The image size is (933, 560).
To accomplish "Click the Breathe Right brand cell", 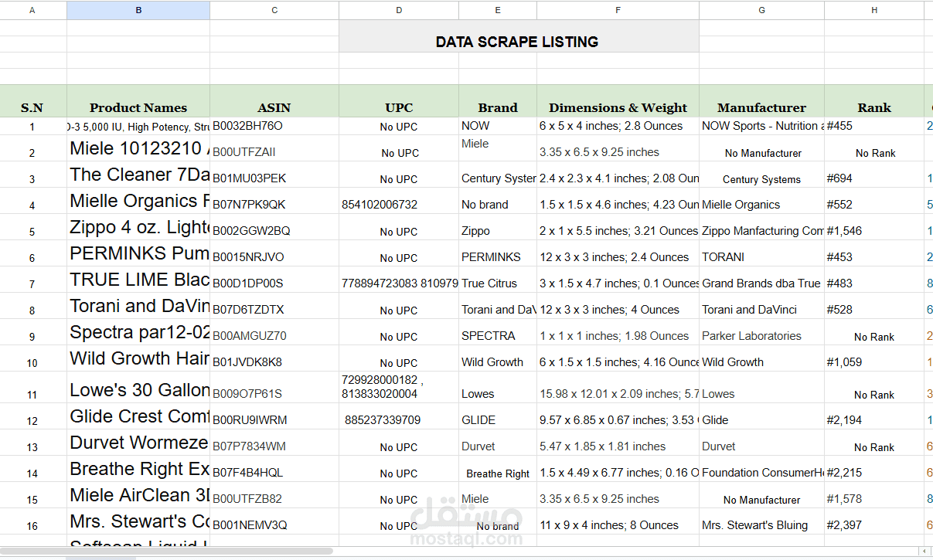I will 497,473.
